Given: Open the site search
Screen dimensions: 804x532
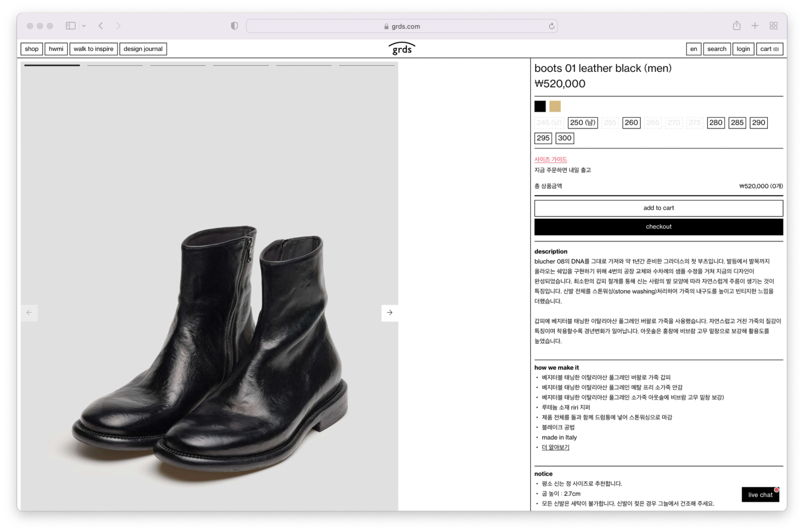Looking at the screenshot, I should [717, 49].
